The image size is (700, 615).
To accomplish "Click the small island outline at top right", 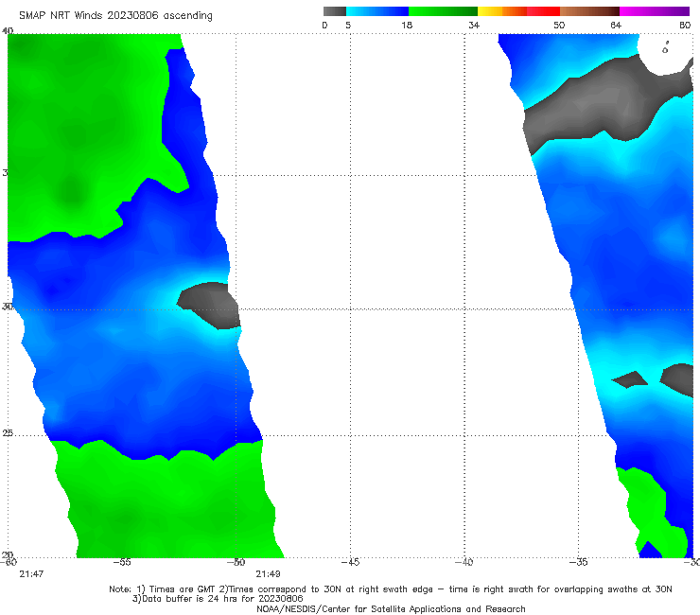I will 665,48.
